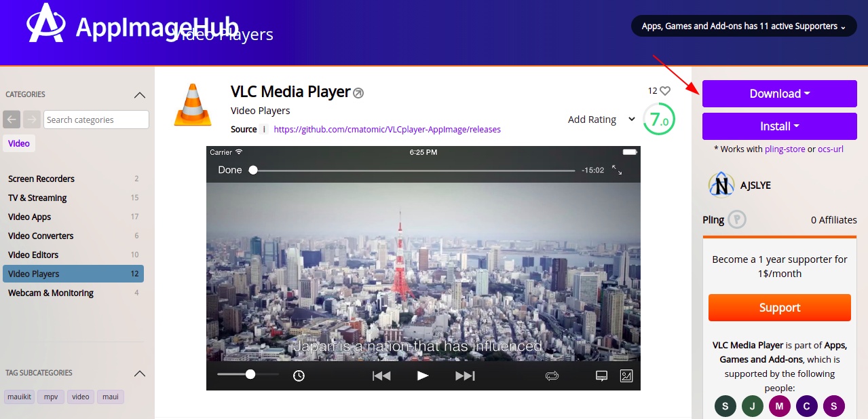
Task: Click the volume slider in screenshot
Action: pos(248,374)
